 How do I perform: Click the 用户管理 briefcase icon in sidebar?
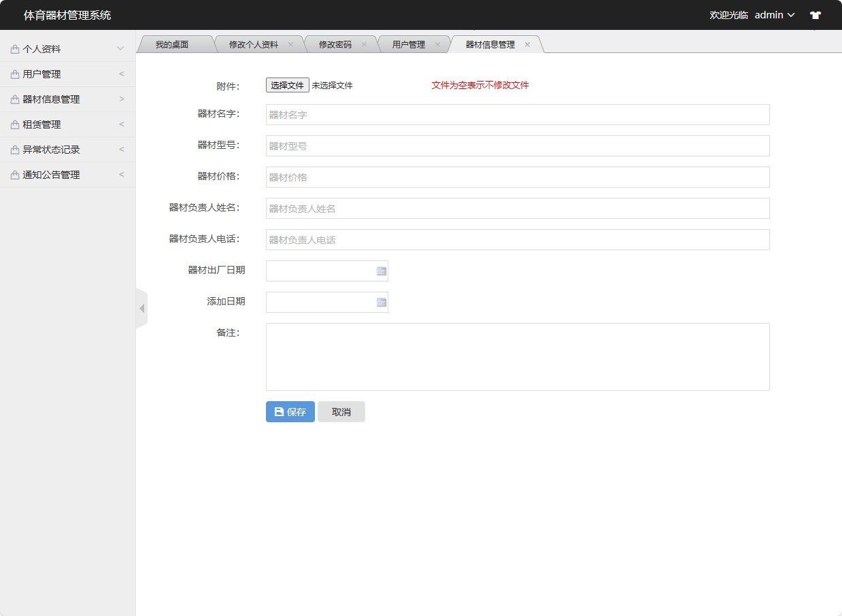[x=14, y=73]
